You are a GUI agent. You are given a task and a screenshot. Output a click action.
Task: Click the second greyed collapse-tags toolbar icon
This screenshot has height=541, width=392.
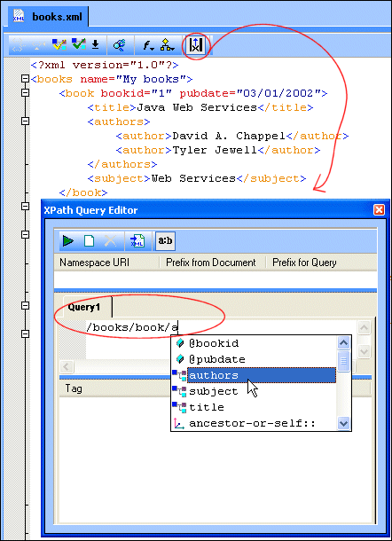point(38,45)
